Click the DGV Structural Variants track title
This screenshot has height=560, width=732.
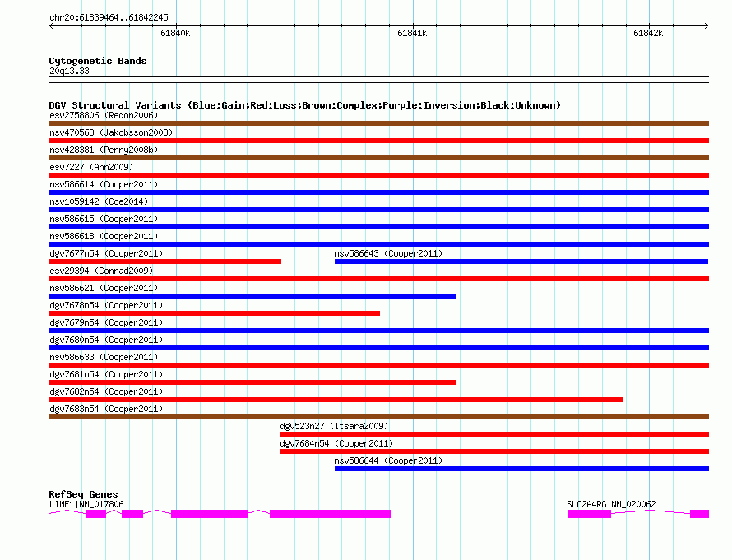point(305,105)
